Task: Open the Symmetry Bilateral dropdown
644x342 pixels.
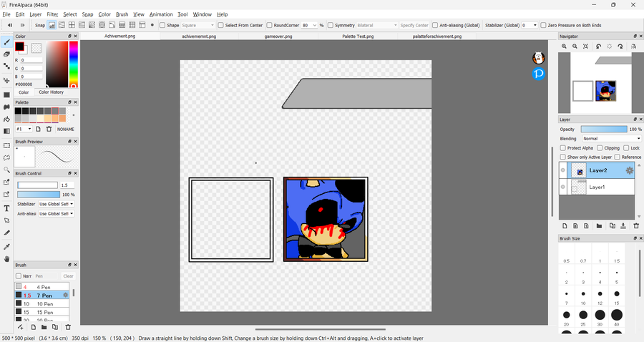Action: 377,25
